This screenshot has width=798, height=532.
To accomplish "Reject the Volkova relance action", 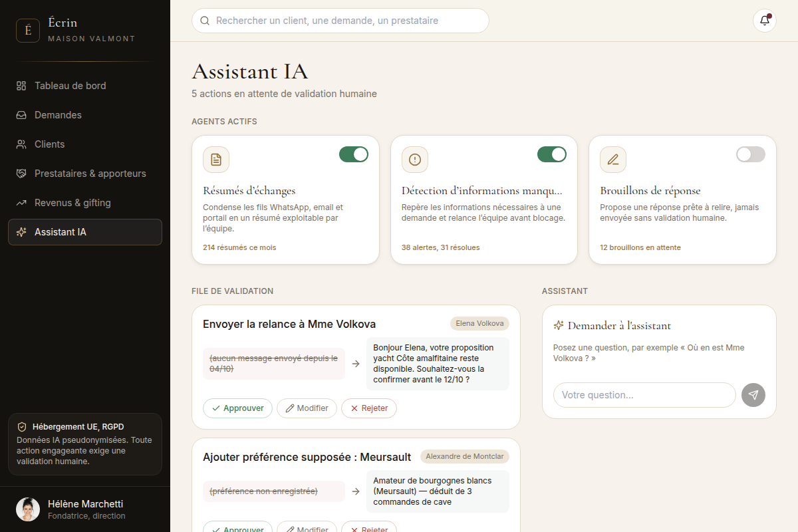I will pyautogui.click(x=369, y=408).
